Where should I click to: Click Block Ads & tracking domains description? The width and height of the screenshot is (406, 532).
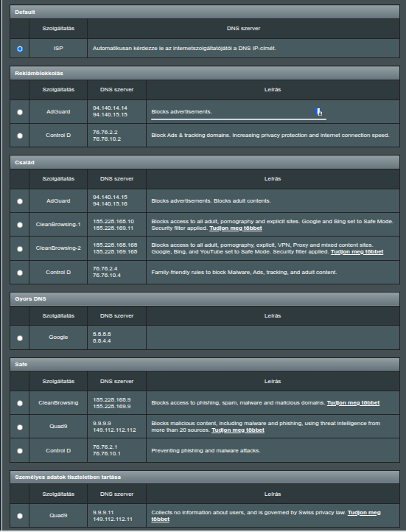[270, 135]
